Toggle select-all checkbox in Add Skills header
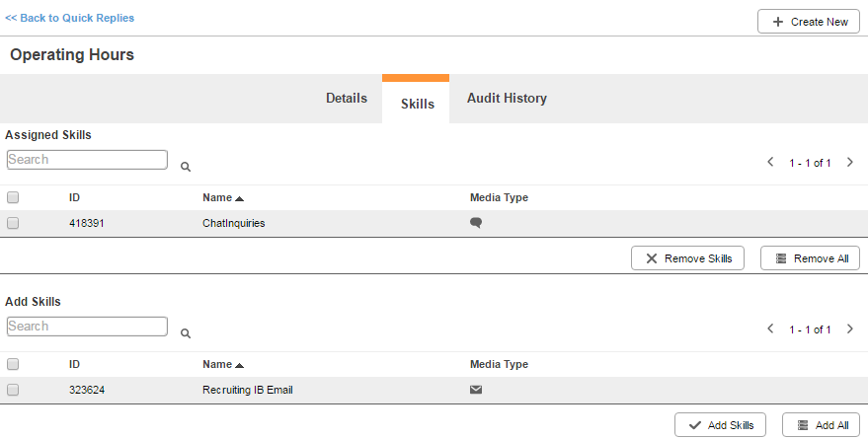The image size is (868, 439). 13,364
